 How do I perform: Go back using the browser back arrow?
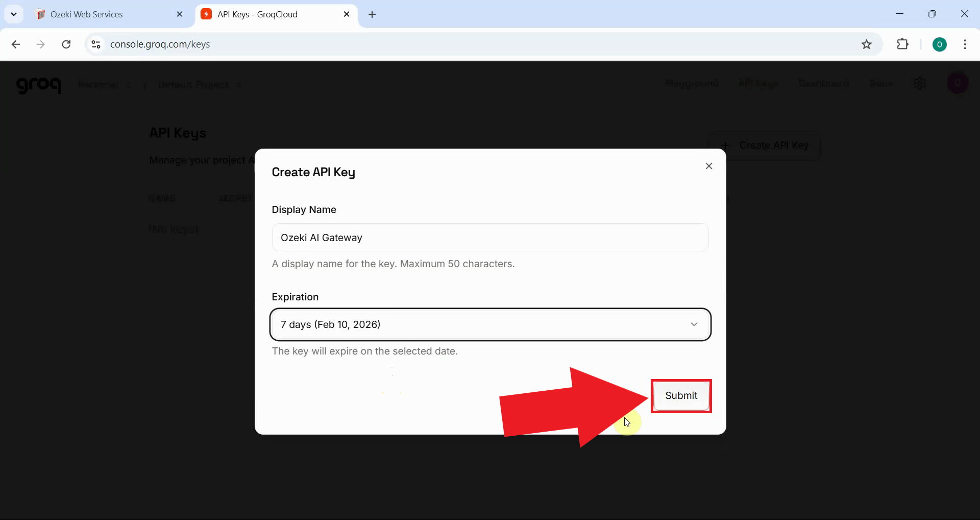[16, 44]
